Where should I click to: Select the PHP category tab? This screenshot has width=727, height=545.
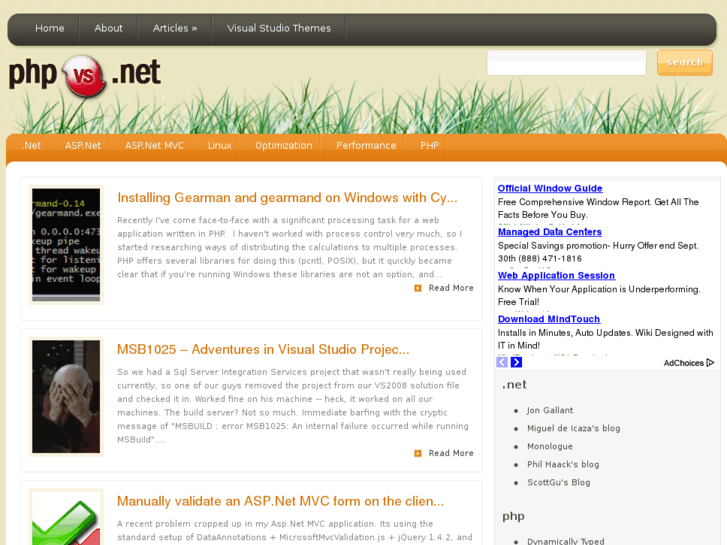click(429, 146)
